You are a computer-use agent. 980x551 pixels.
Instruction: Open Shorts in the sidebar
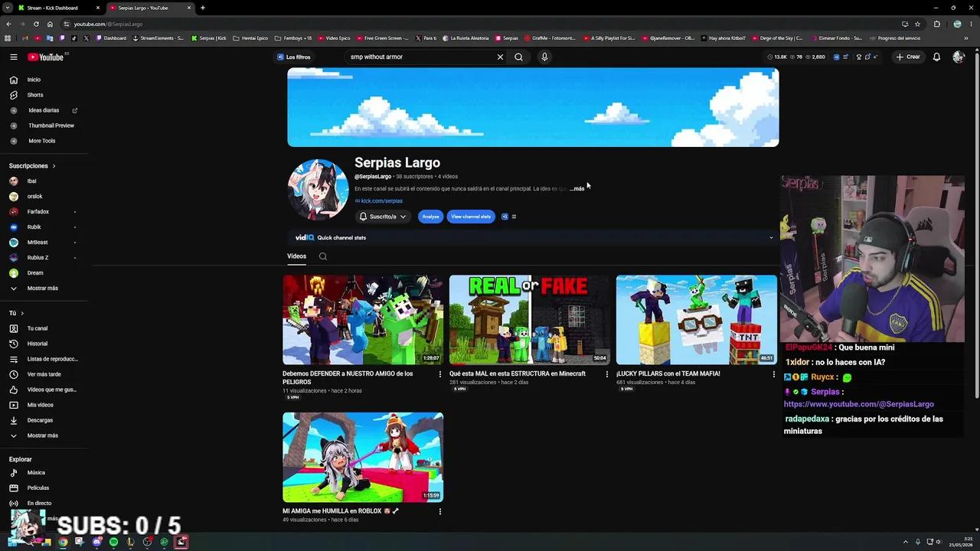(x=35, y=95)
